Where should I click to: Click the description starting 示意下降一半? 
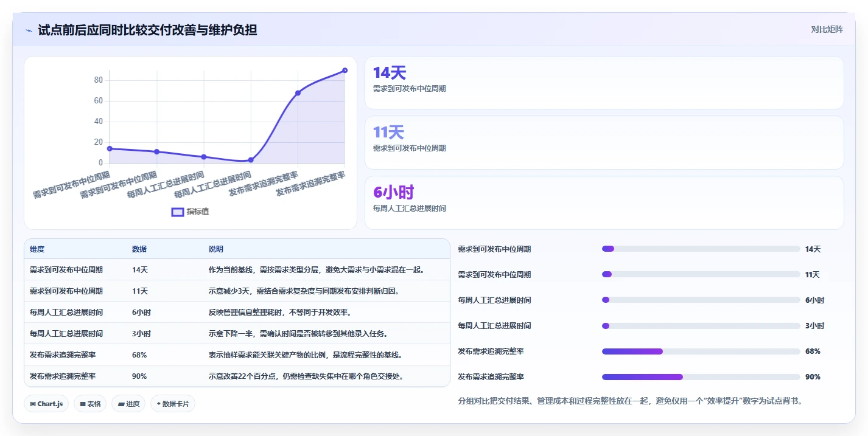[x=298, y=334]
